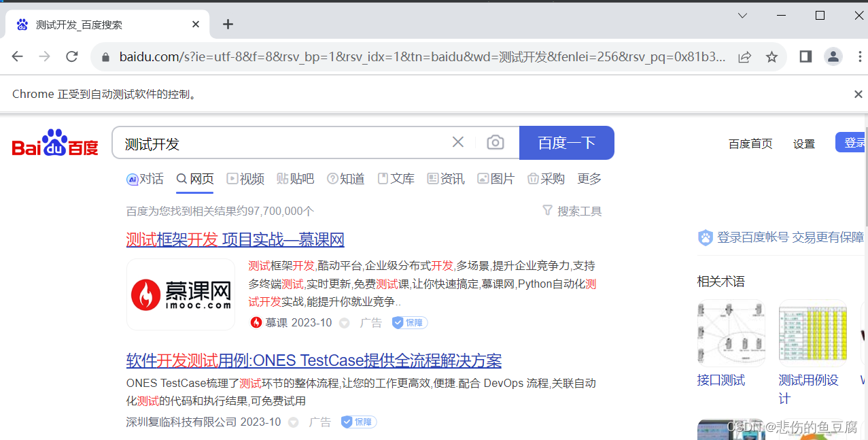Click the browser forward arrow
Image resolution: width=868 pixels, height=440 pixels.
(x=45, y=57)
